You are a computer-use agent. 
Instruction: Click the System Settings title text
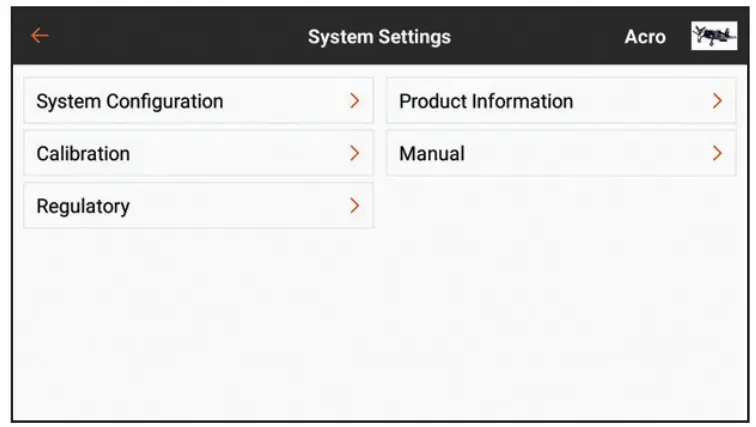(379, 37)
